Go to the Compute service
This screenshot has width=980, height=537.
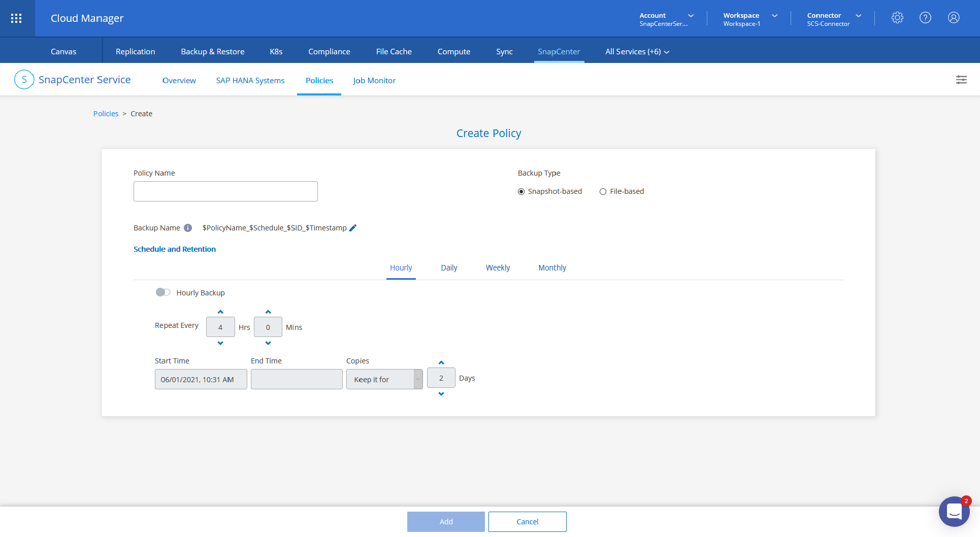454,52
